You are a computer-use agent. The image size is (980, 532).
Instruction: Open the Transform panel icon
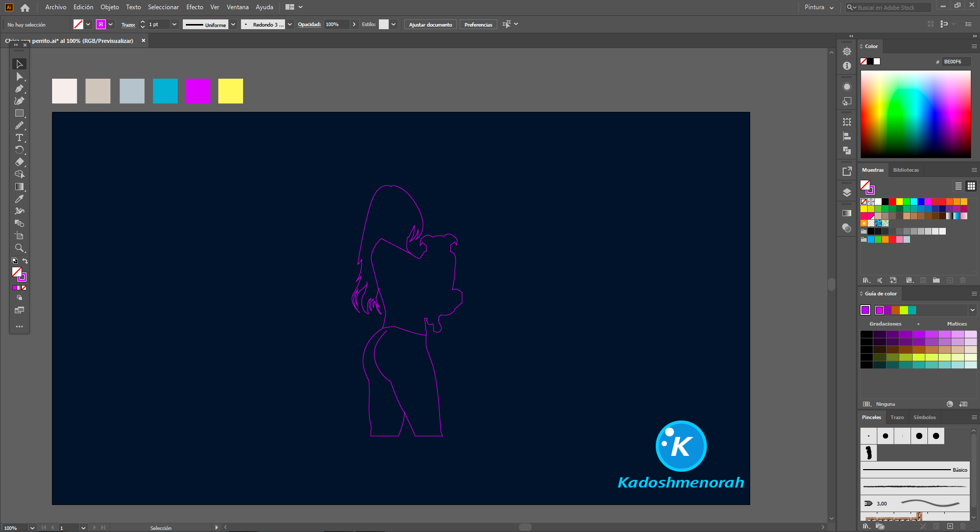click(847, 122)
